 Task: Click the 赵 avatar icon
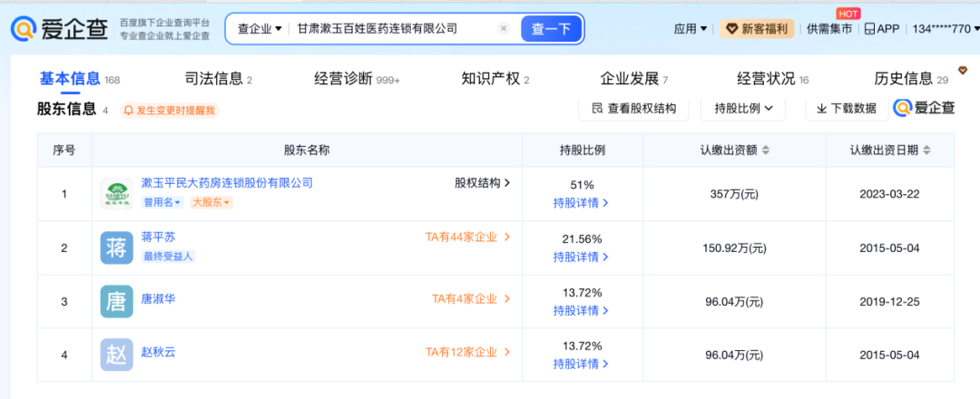pos(117,355)
